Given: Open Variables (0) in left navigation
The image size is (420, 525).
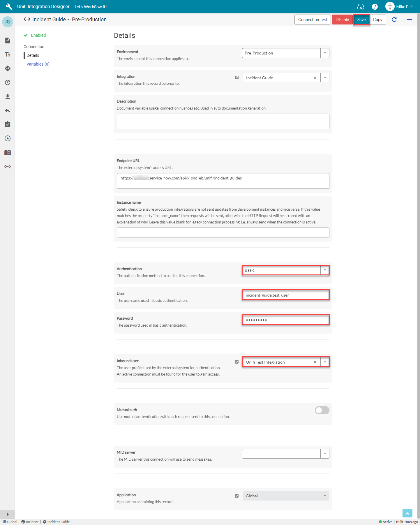Looking at the screenshot, I should 38,64.
